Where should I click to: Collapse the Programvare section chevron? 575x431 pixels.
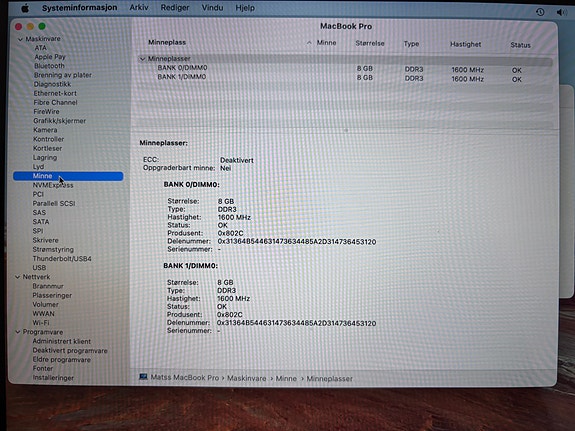point(18,332)
